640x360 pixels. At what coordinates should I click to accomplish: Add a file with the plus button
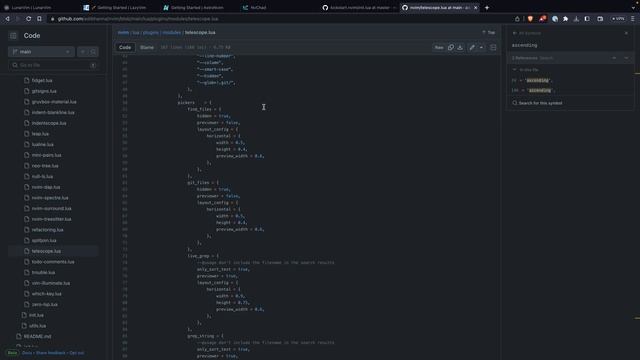(83, 52)
